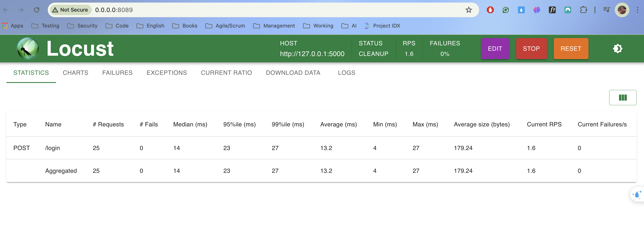Expand the Code bookmarks folder
Screen dimensions: 644x236
(x=117, y=26)
